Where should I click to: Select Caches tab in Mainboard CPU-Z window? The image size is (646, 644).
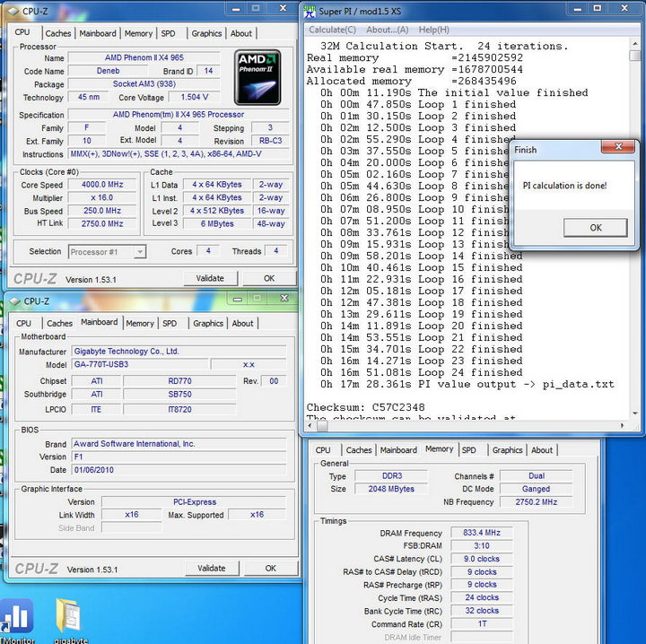point(59,323)
